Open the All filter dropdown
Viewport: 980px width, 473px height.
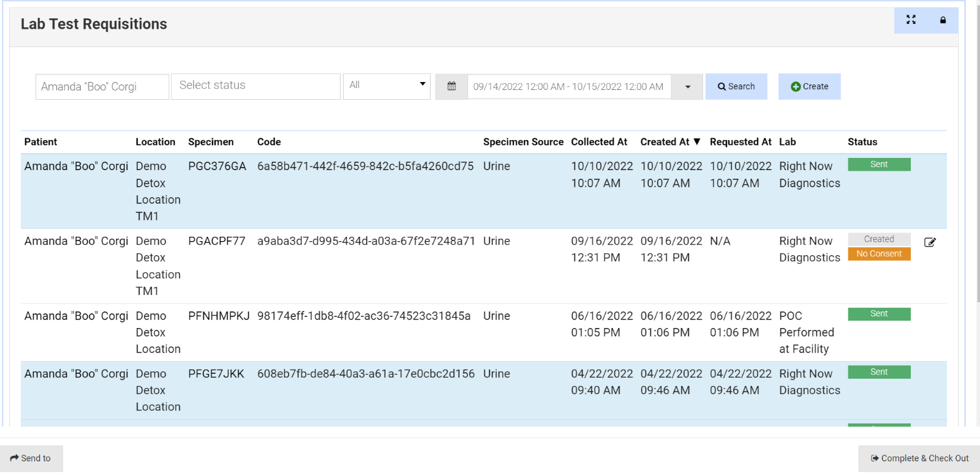386,86
